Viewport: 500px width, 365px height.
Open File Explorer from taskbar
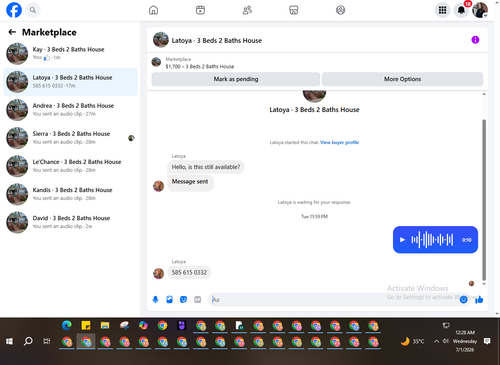105,325
